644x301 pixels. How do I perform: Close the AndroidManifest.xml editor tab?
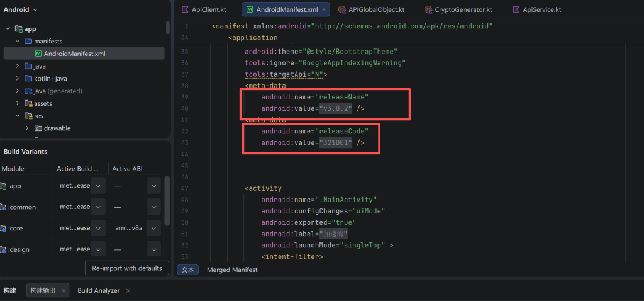point(325,9)
